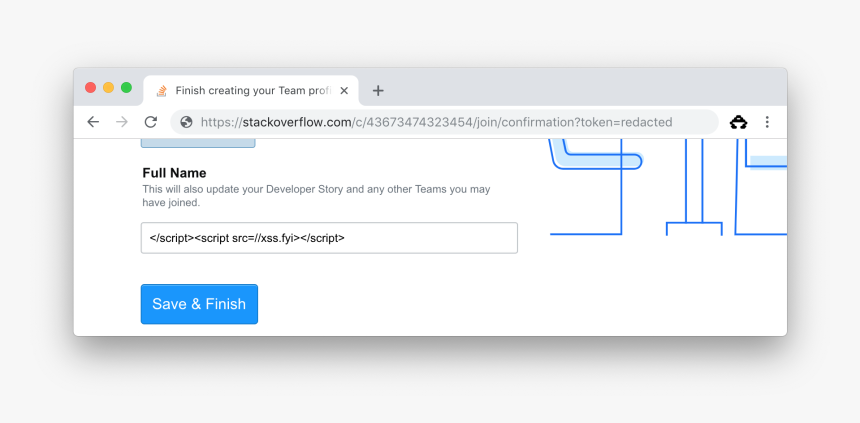Viewport: 860px width, 423px height.
Task: Click the yellow minimize window button
Action: [109, 87]
